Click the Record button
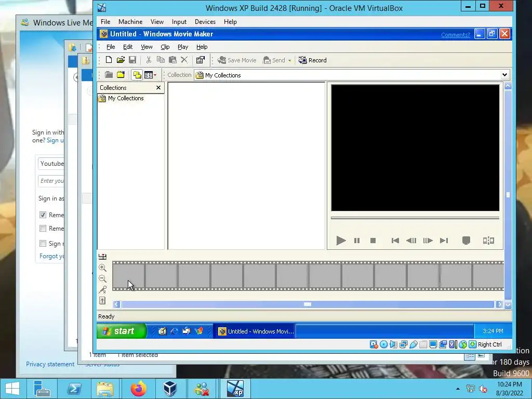Screen dimensions: 532x399 click(312, 60)
